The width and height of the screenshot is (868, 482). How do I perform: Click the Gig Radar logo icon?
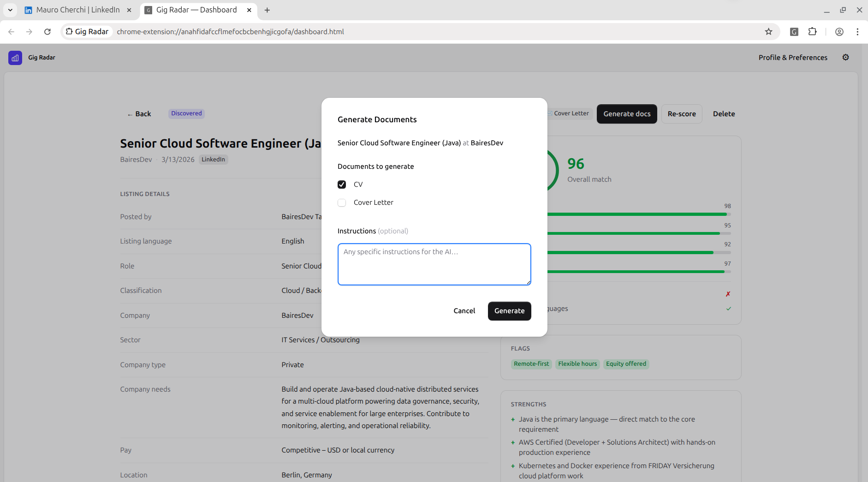pos(15,58)
